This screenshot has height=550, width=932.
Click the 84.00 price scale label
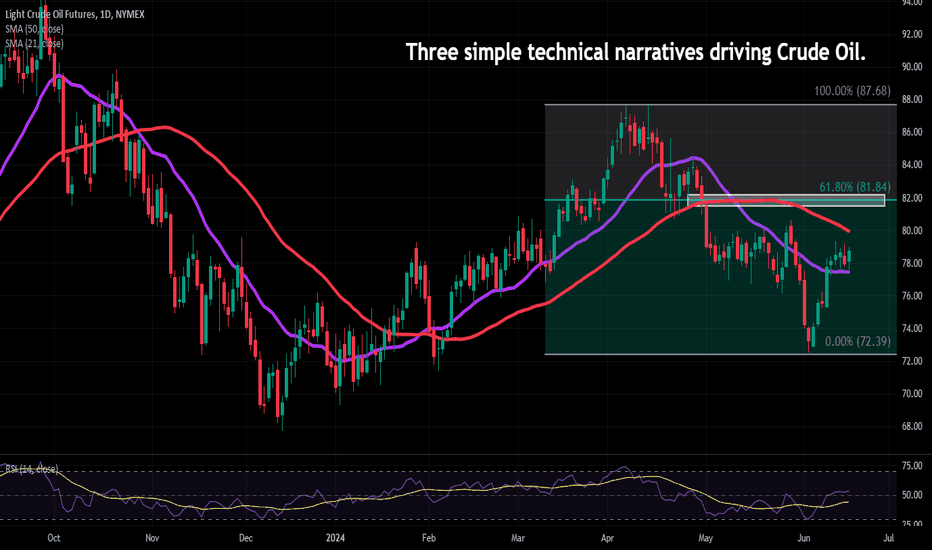912,165
